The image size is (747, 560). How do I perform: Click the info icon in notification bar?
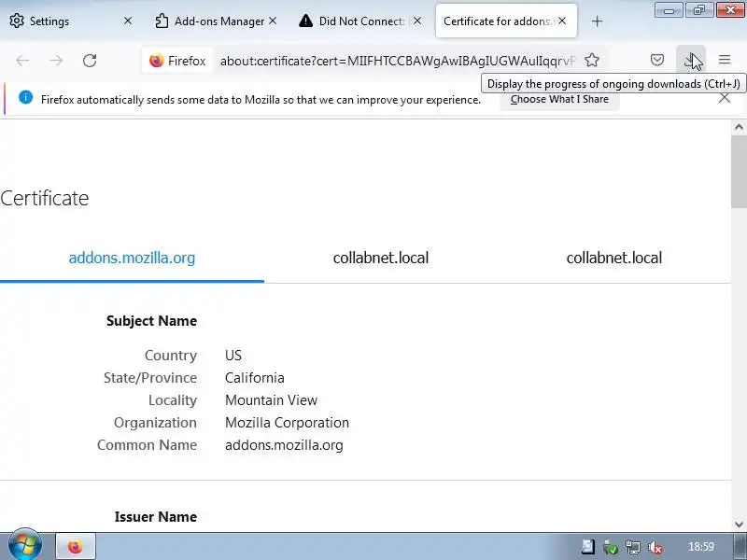click(26, 98)
